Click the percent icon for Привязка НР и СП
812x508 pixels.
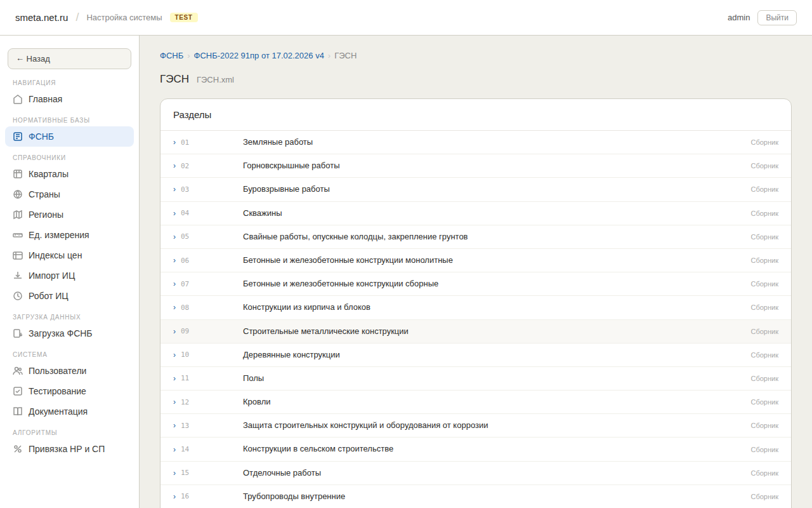tap(18, 449)
